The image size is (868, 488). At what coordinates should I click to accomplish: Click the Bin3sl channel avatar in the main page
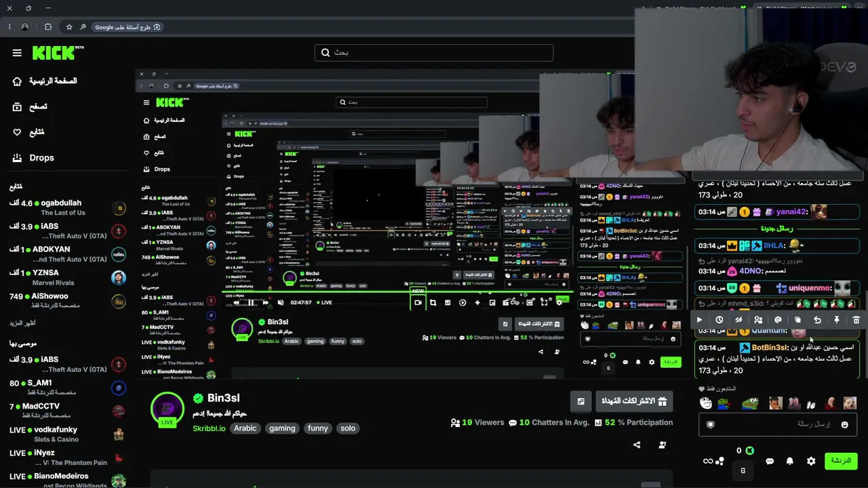(167, 408)
